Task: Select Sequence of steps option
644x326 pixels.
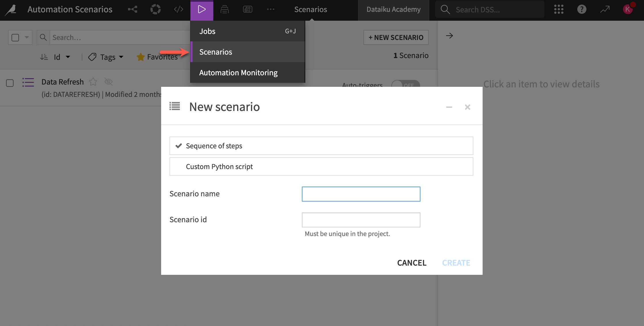Action: tap(321, 146)
